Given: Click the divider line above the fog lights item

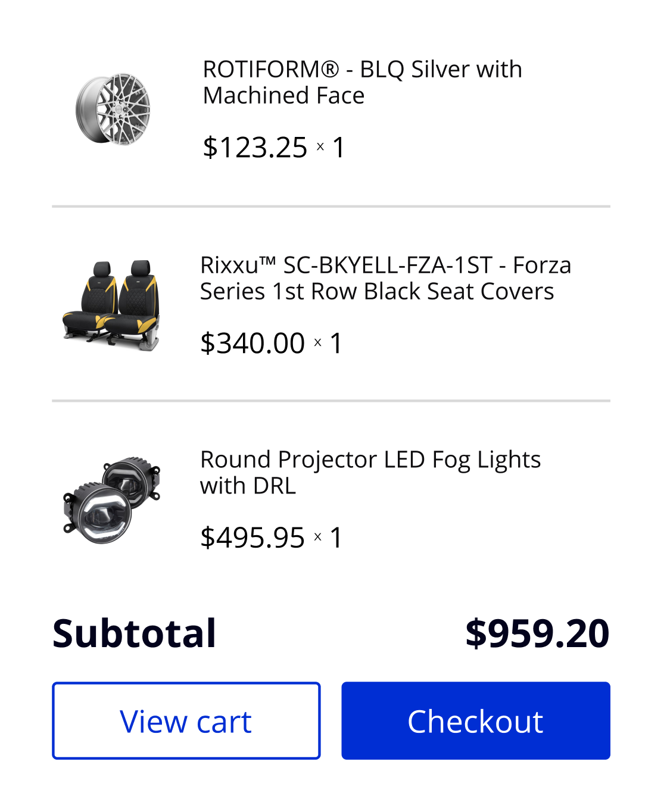Looking at the screenshot, I should 331,401.
